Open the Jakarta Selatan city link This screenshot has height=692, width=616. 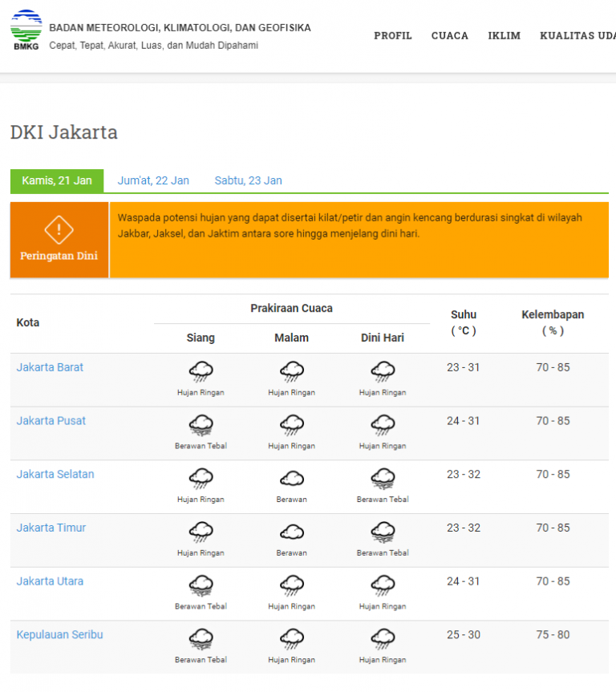pos(55,474)
